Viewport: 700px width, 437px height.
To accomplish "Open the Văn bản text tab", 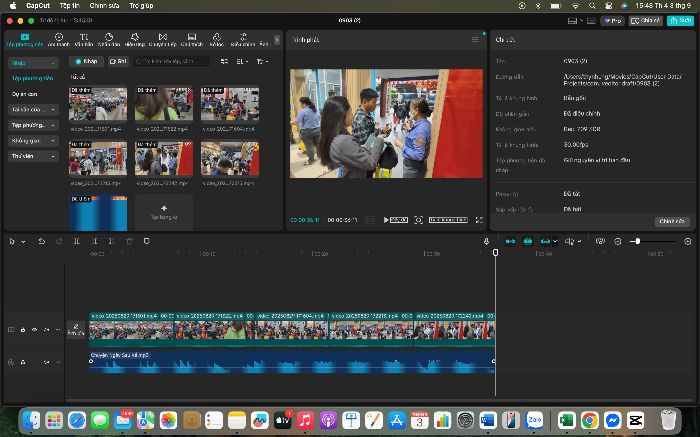I will [x=83, y=40].
